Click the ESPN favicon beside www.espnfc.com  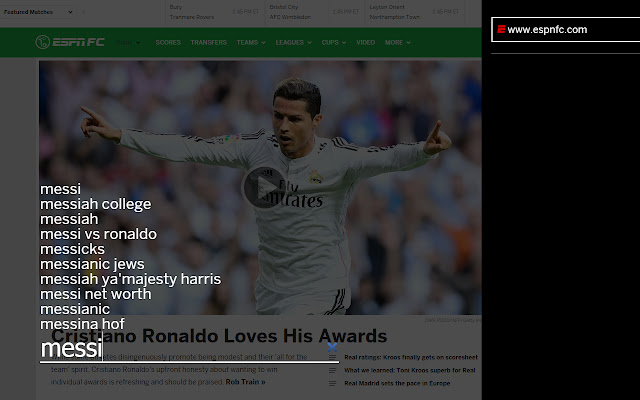(501, 29)
